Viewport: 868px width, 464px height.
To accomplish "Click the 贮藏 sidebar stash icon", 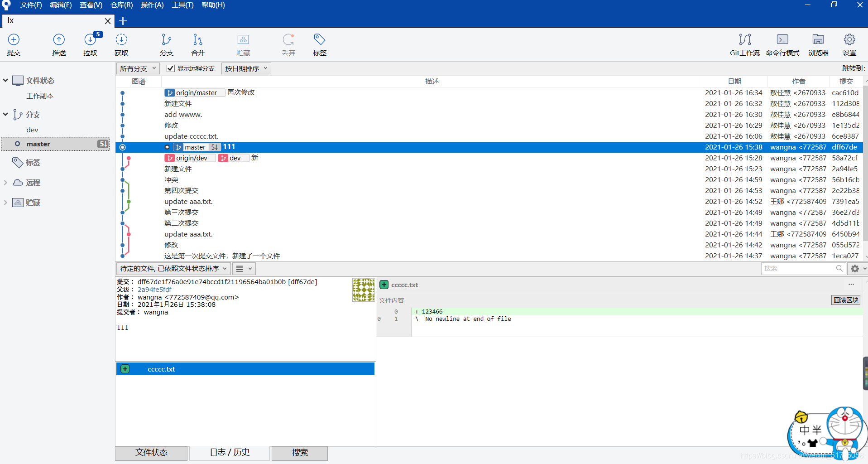I will tap(18, 202).
